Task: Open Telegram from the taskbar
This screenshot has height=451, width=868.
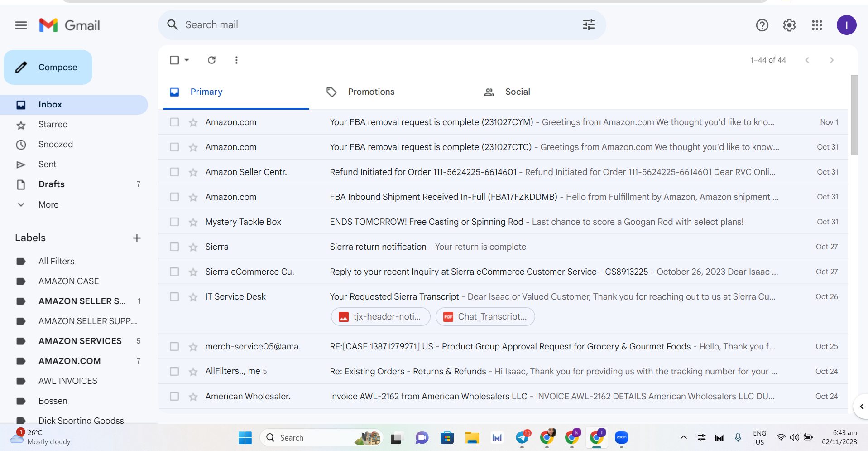Action: (523, 437)
